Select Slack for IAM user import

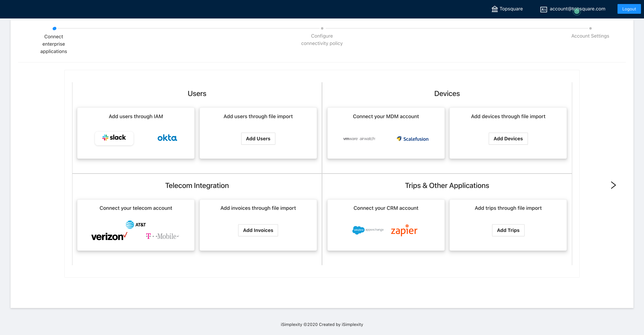(114, 138)
